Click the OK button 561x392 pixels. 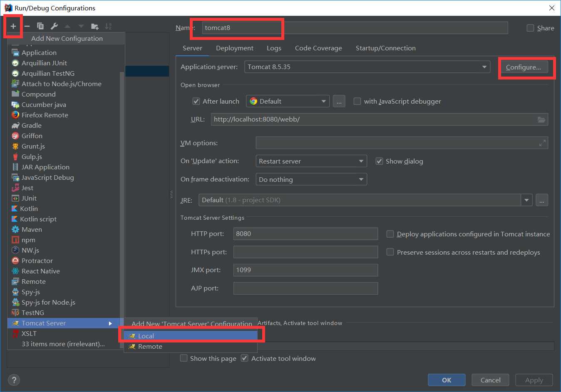point(447,380)
